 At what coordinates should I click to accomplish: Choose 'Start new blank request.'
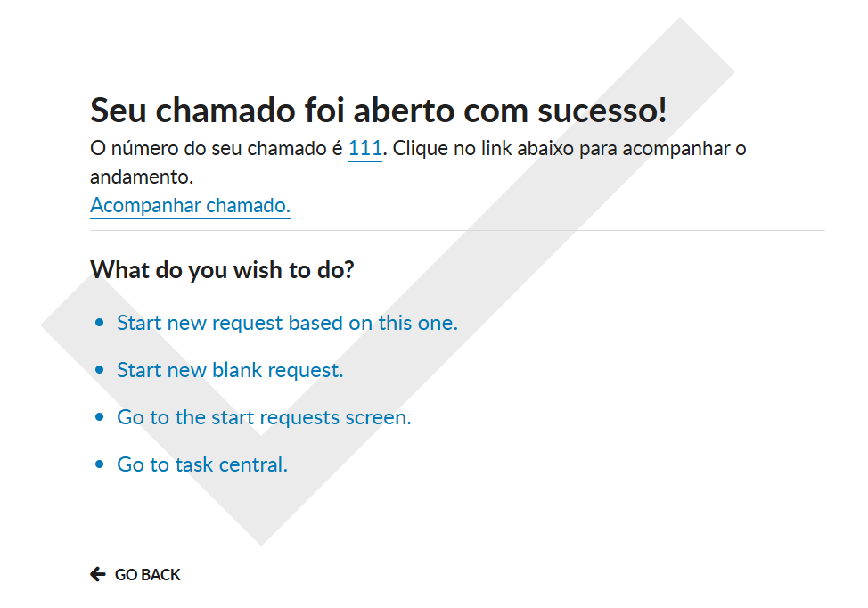point(230,370)
